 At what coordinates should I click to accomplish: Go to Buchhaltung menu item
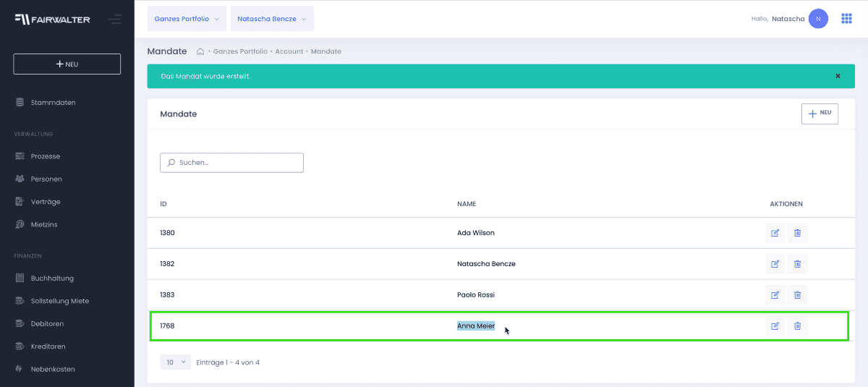pos(52,278)
